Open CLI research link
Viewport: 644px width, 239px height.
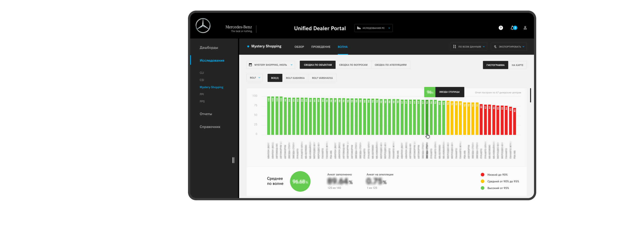point(201,73)
